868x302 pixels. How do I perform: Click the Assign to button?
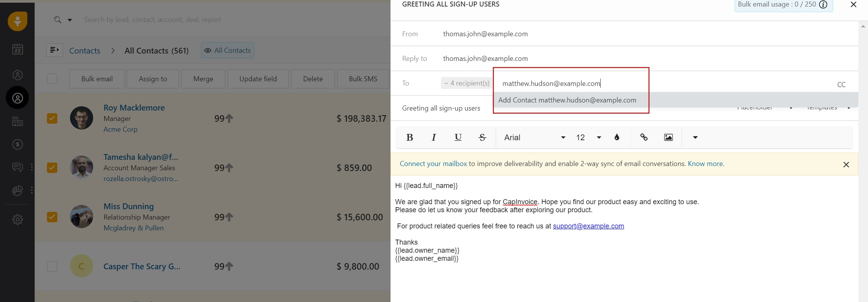(x=153, y=79)
